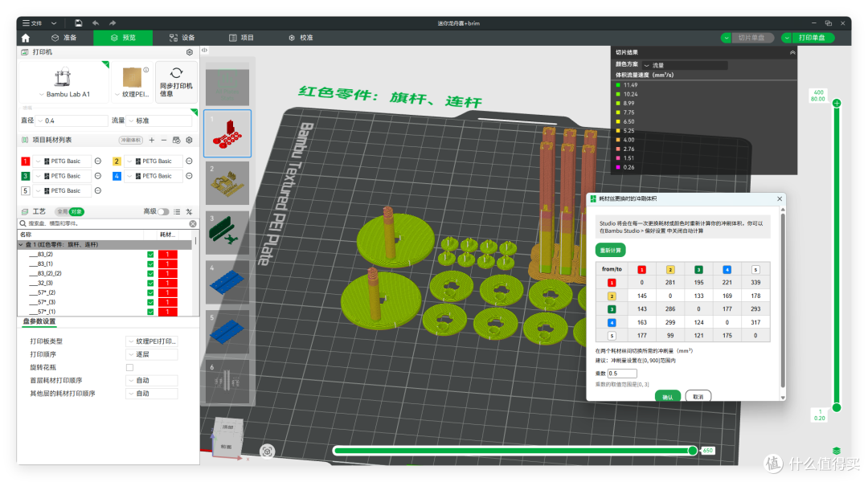Open the dropdown arrow next to 文件

coord(54,23)
